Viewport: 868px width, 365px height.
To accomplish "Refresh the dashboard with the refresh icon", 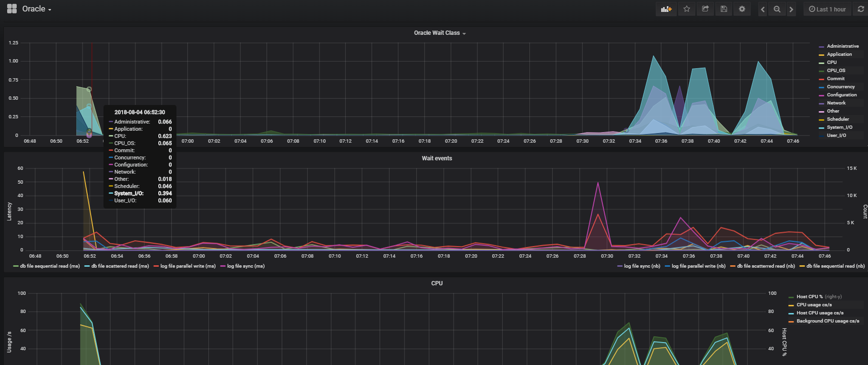I will coord(861,9).
